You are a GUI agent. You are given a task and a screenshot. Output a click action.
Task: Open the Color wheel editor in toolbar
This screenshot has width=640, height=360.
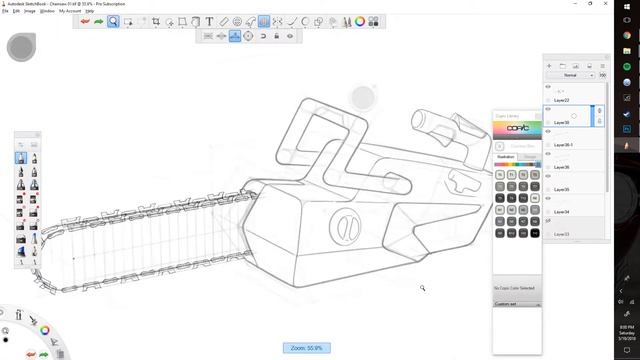click(x=360, y=21)
